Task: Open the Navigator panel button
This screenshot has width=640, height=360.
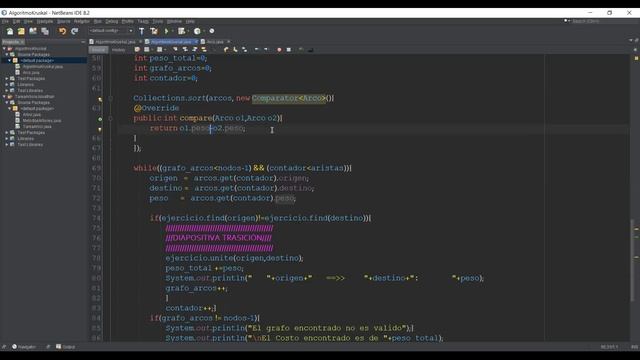Action: (x=24, y=347)
